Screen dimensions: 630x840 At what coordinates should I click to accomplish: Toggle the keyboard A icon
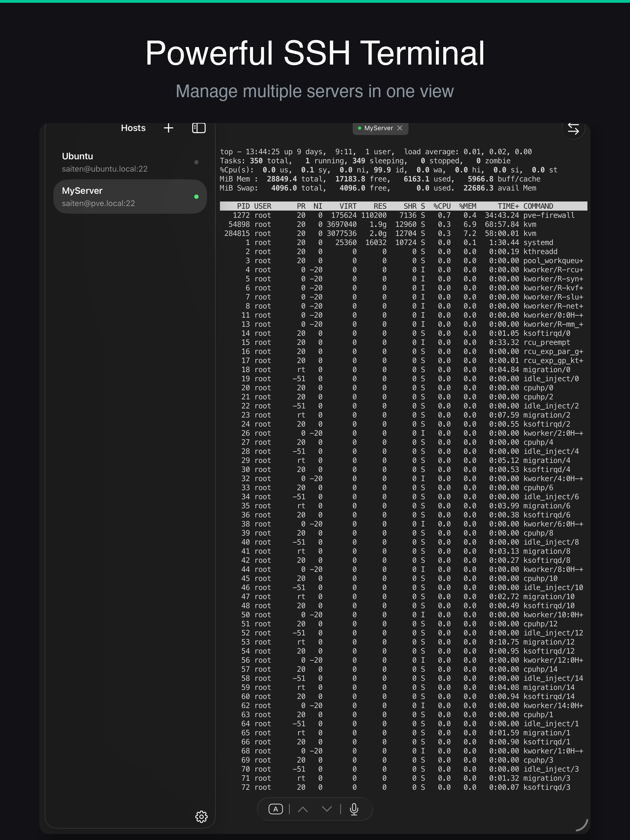click(276, 809)
